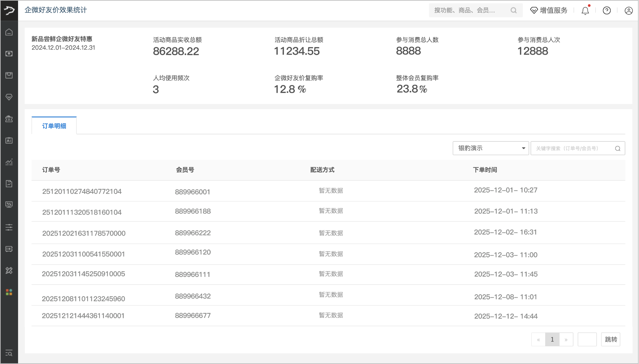Open the help question mark icon
639x364 pixels.
(607, 11)
